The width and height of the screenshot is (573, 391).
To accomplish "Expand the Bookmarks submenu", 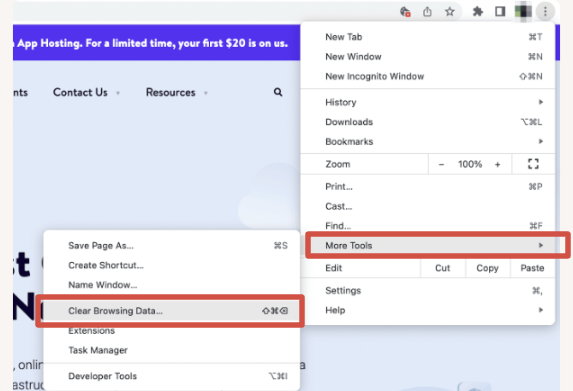I will point(428,141).
